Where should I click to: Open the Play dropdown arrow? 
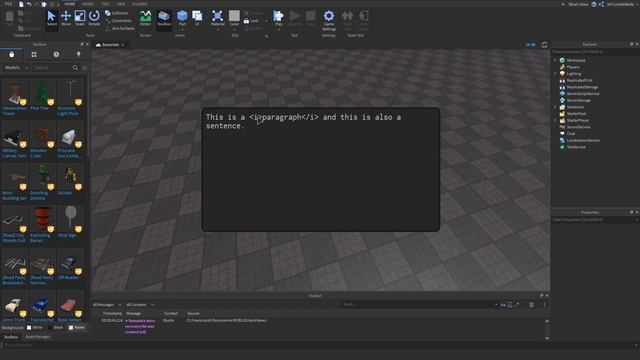click(279, 29)
